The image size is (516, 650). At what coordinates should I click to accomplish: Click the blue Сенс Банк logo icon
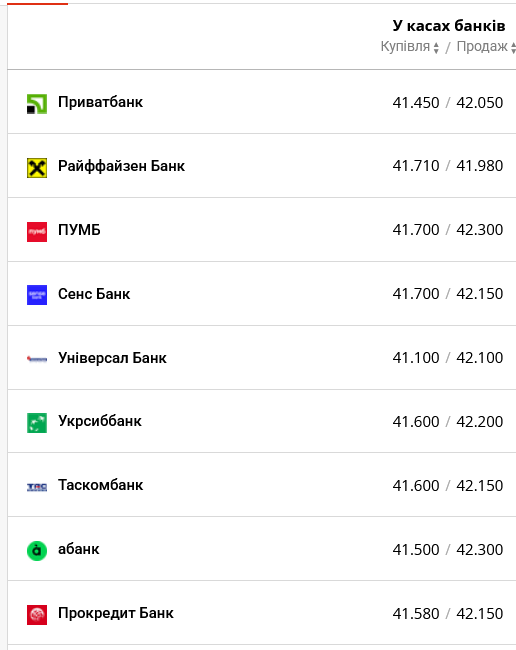[37, 295]
